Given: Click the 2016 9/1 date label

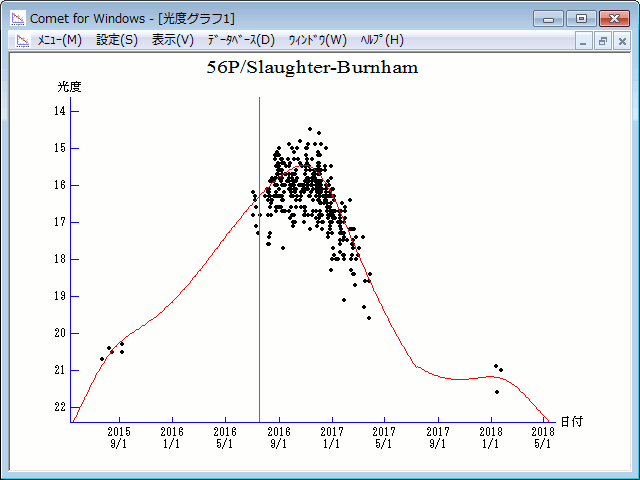Looking at the screenshot, I should [x=279, y=437].
